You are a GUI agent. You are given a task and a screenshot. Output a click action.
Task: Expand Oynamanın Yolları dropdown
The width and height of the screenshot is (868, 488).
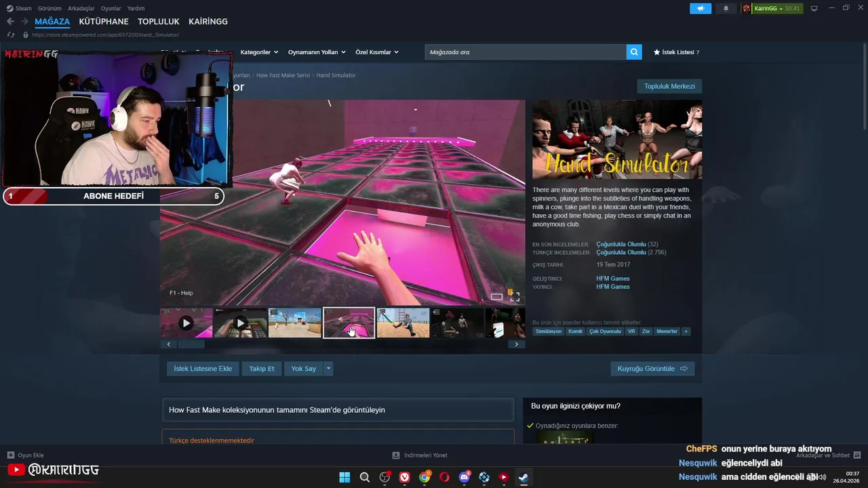(317, 52)
